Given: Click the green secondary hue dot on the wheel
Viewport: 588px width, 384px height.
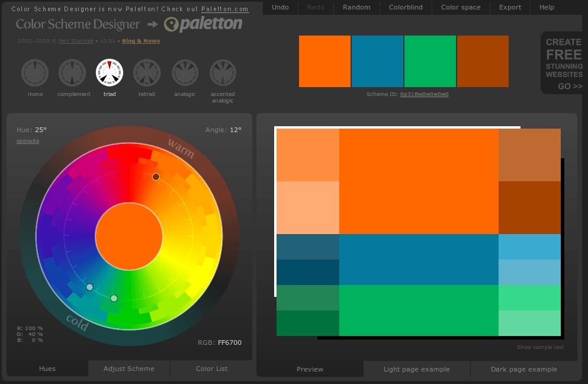Looking at the screenshot, I should (114, 299).
